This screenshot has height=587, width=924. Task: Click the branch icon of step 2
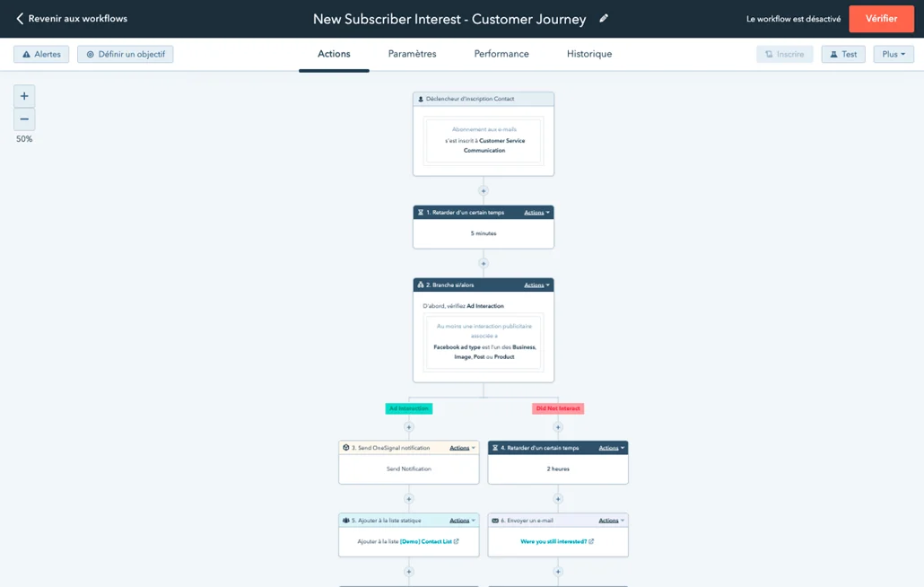coord(421,285)
